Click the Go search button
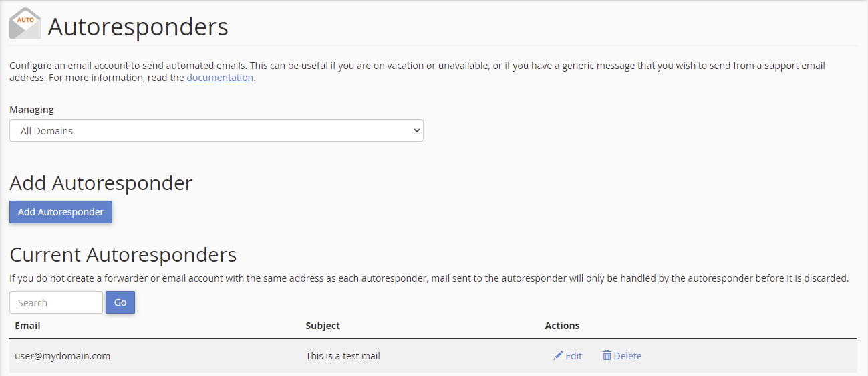 pyautogui.click(x=120, y=302)
